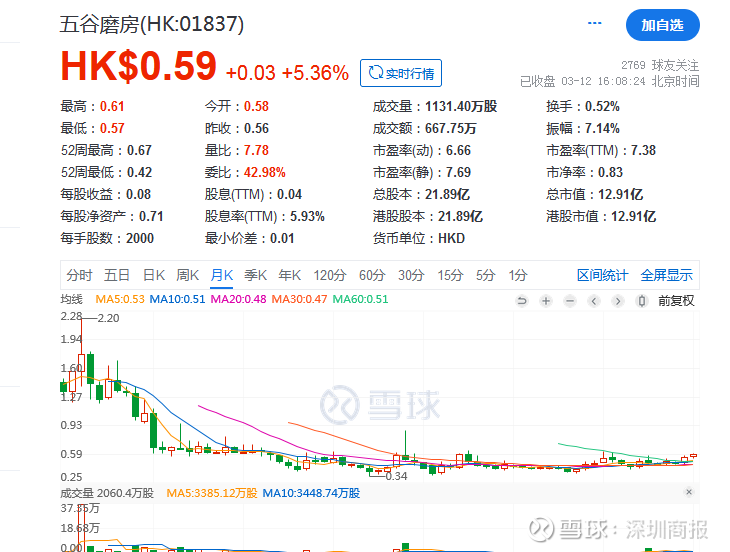
Task: Click the MA5:0.53 moving average label
Action: [x=120, y=299]
